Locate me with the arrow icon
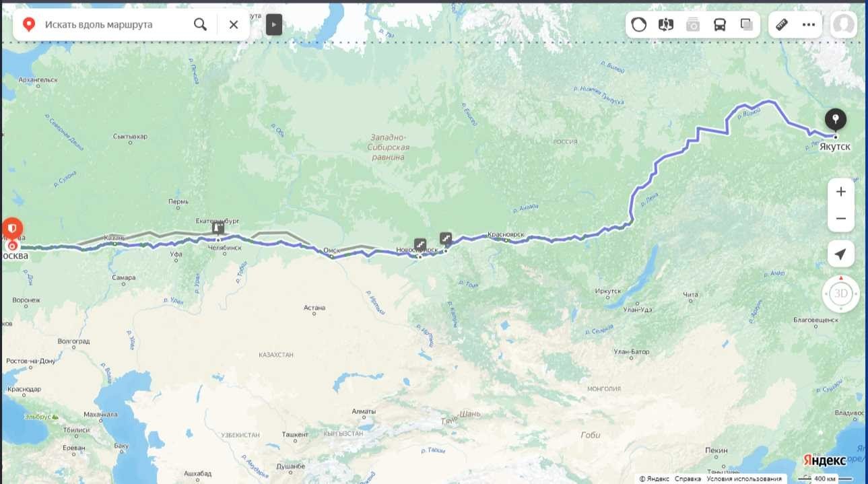 [841, 254]
